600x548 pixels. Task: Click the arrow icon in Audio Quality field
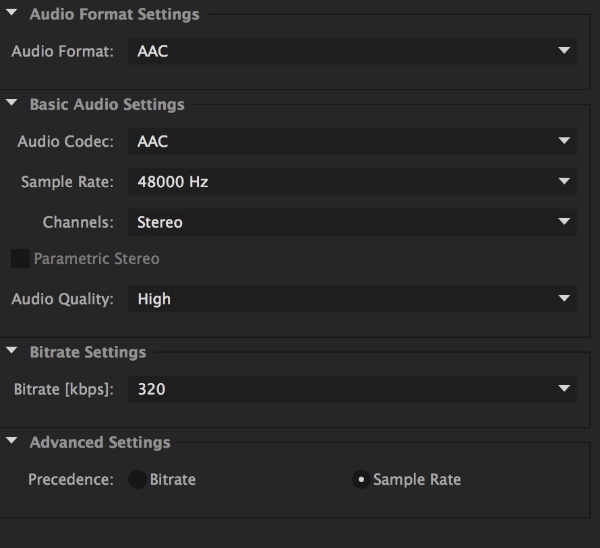click(564, 298)
